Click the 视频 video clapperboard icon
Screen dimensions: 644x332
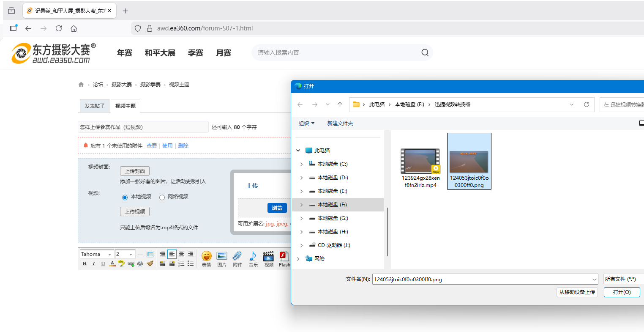(x=269, y=256)
